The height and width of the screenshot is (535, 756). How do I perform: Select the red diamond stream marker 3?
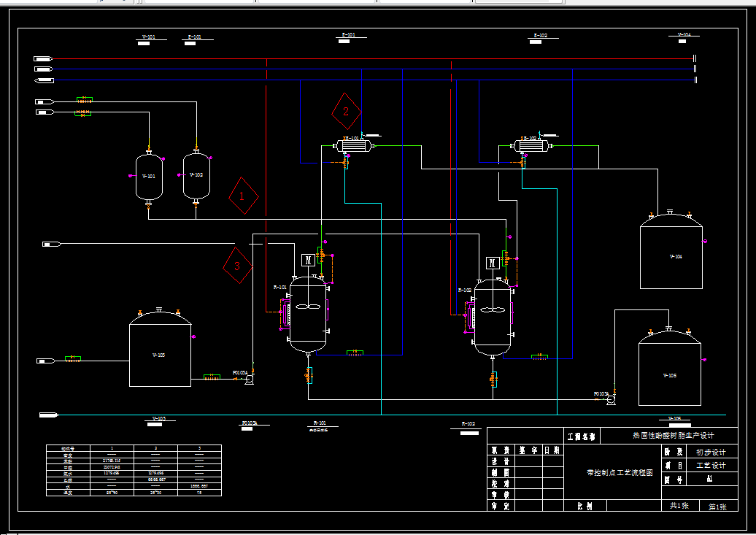point(238,266)
